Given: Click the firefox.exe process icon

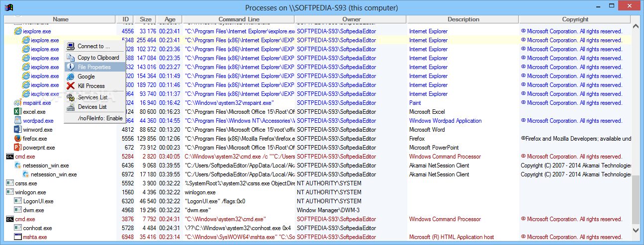Looking at the screenshot, I should (x=18, y=139).
